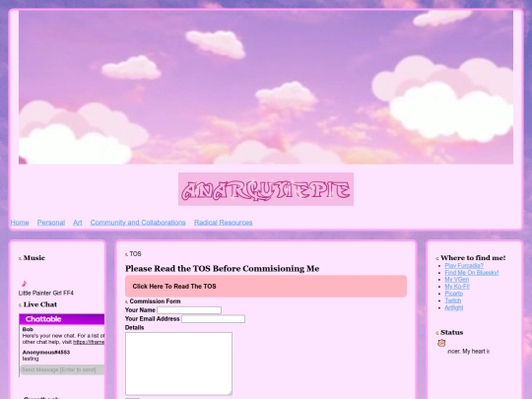
Task: Focus the Your Name input field
Action: 189,310
